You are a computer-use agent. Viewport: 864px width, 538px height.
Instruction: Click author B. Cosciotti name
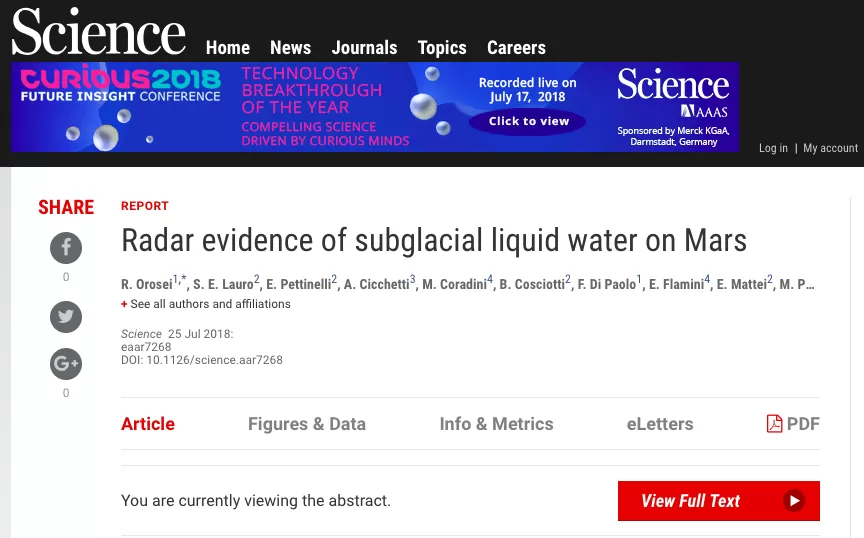coord(532,284)
